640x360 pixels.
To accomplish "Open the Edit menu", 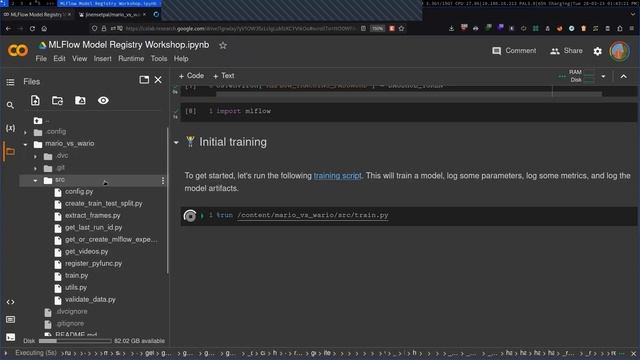I will click(x=59, y=59).
